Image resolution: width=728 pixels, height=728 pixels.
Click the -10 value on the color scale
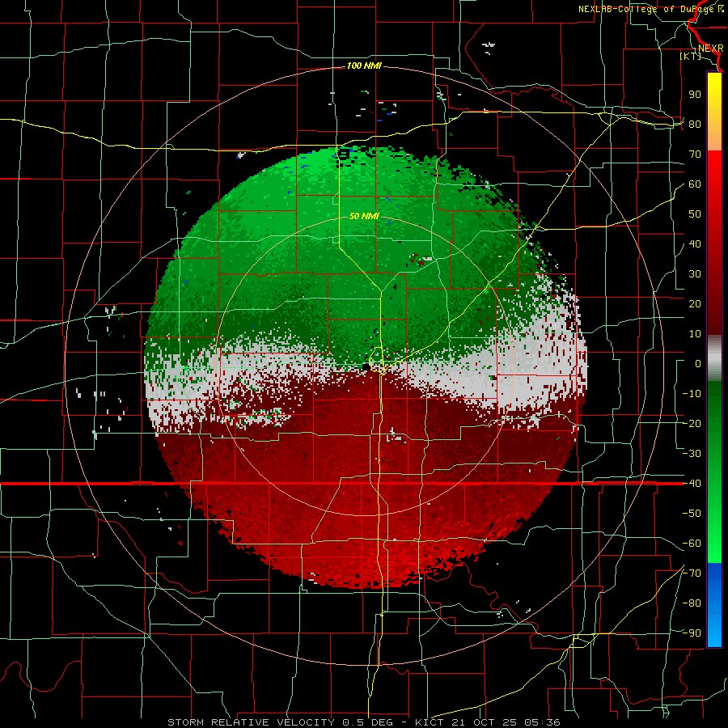[692, 394]
